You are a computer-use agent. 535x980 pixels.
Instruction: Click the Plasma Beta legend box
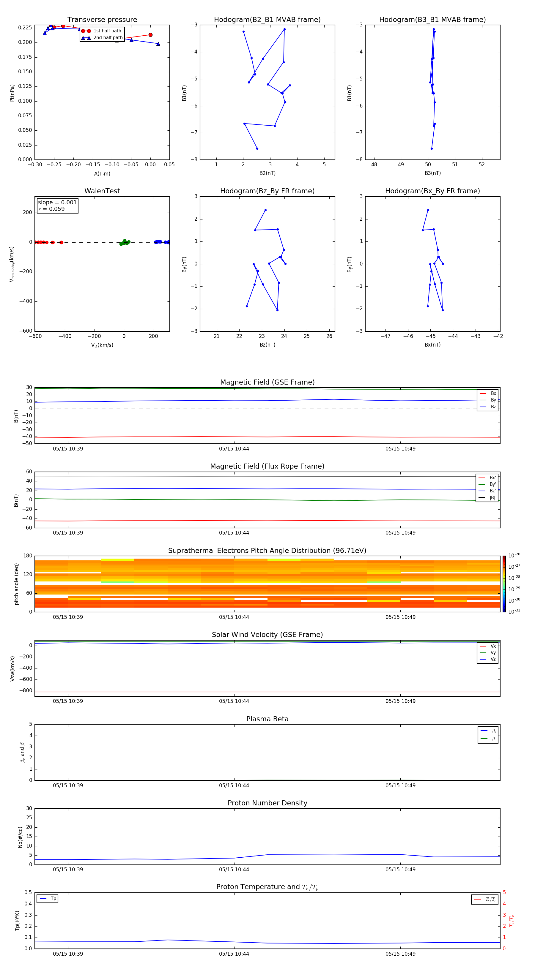point(488,735)
